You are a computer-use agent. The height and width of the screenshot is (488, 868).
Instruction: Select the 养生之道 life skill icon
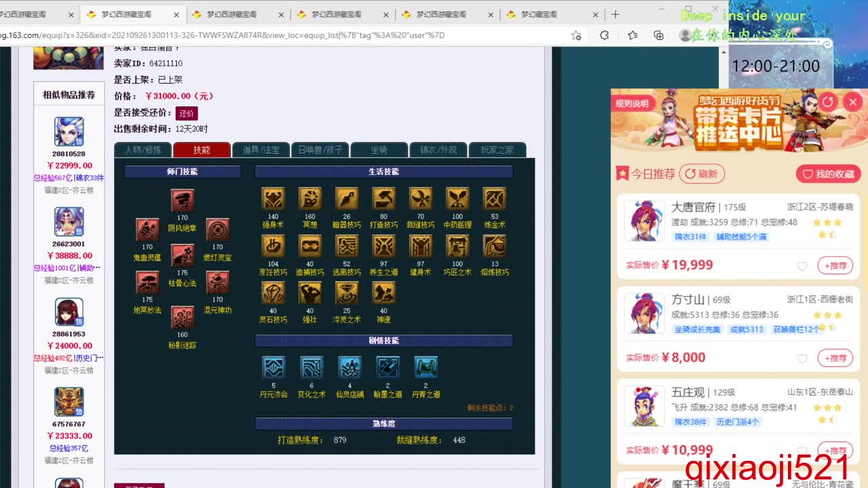coord(384,247)
